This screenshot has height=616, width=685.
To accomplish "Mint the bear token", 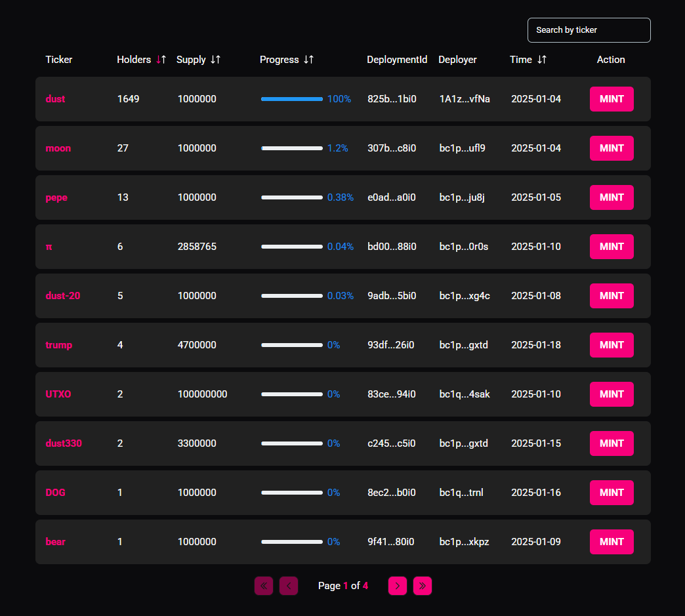I will pyautogui.click(x=612, y=542).
